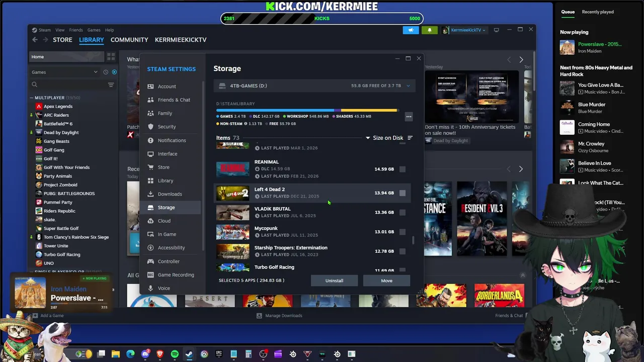Tick the Starship Troopers: Extermination checkbox
The image size is (644, 362).
403,251
